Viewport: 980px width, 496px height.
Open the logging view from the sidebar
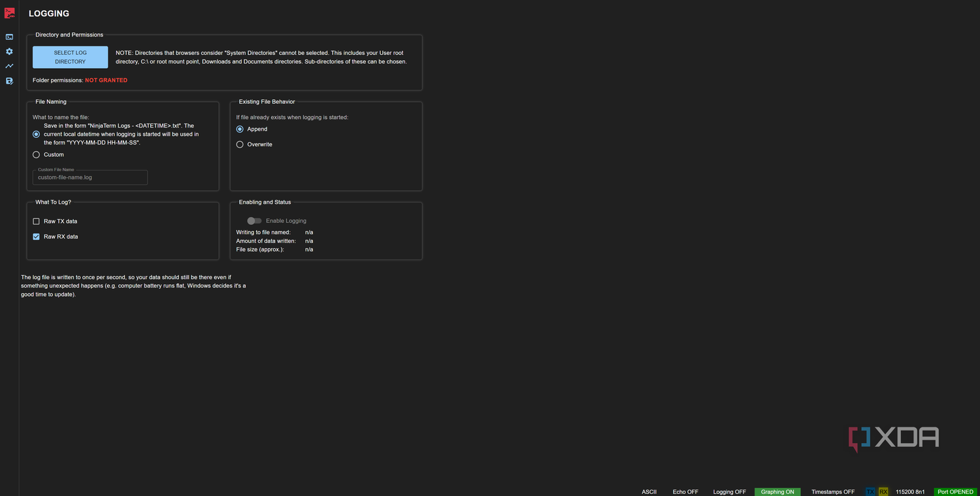tap(9, 81)
